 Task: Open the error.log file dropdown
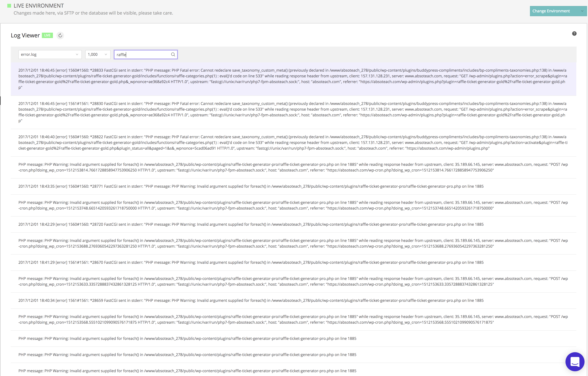(x=50, y=54)
